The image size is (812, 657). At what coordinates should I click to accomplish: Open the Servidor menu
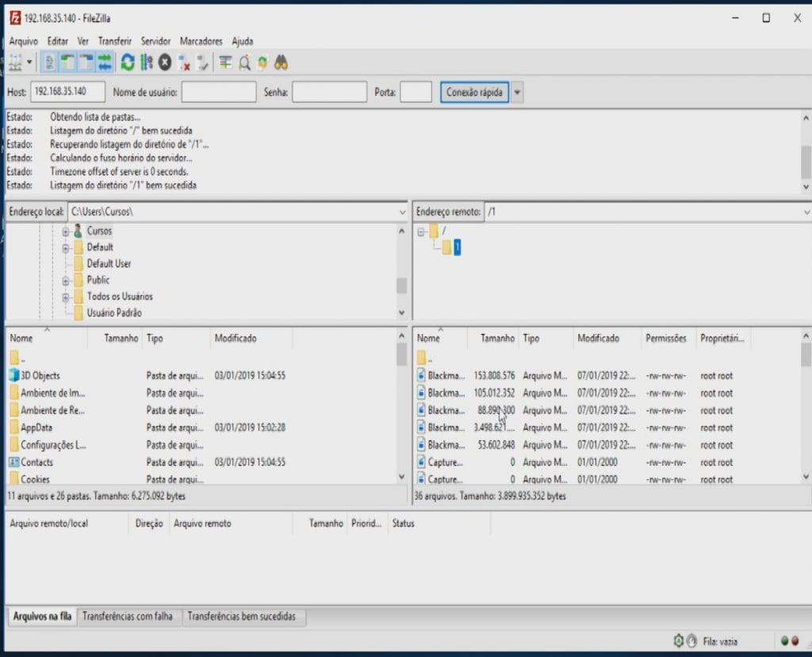pos(155,41)
